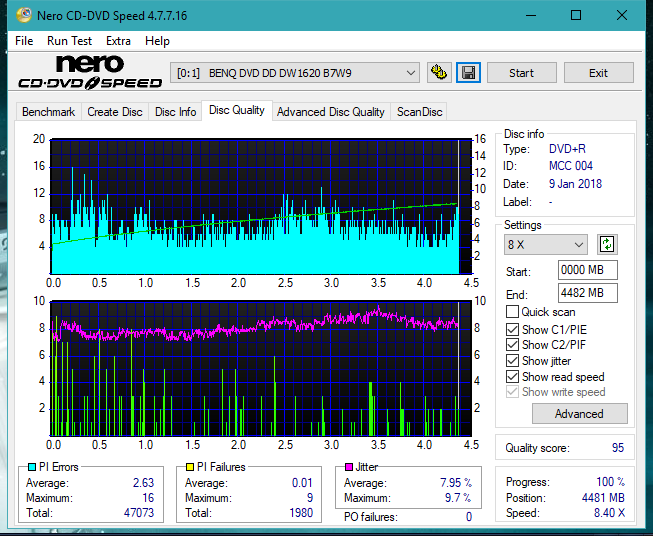Click the End position input field
The height and width of the screenshot is (536, 653).
click(587, 293)
